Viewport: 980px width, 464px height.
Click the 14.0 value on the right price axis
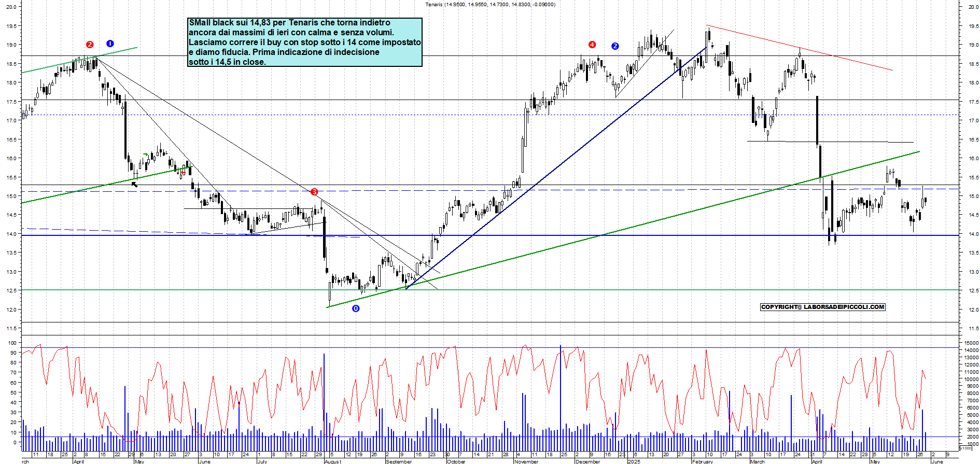click(973, 234)
